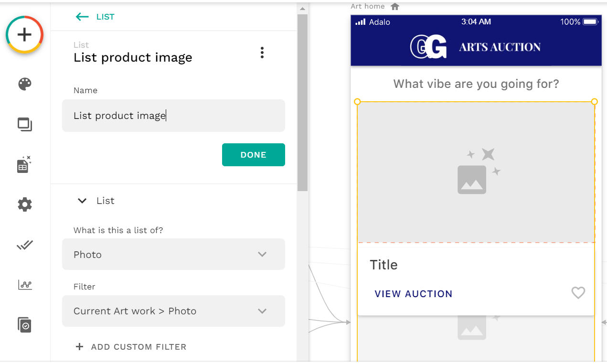This screenshot has width=607, height=364.
Task: Open app settings gear icon
Action: pyautogui.click(x=24, y=205)
